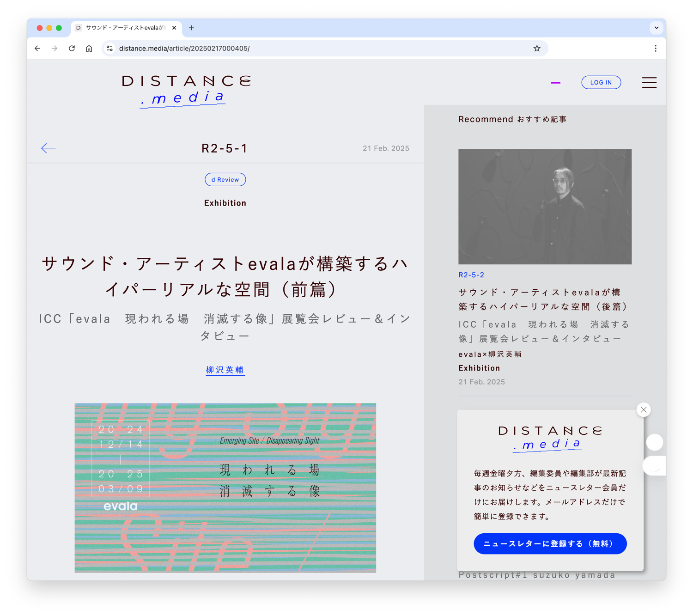Click the back arrow above the article title

48,148
